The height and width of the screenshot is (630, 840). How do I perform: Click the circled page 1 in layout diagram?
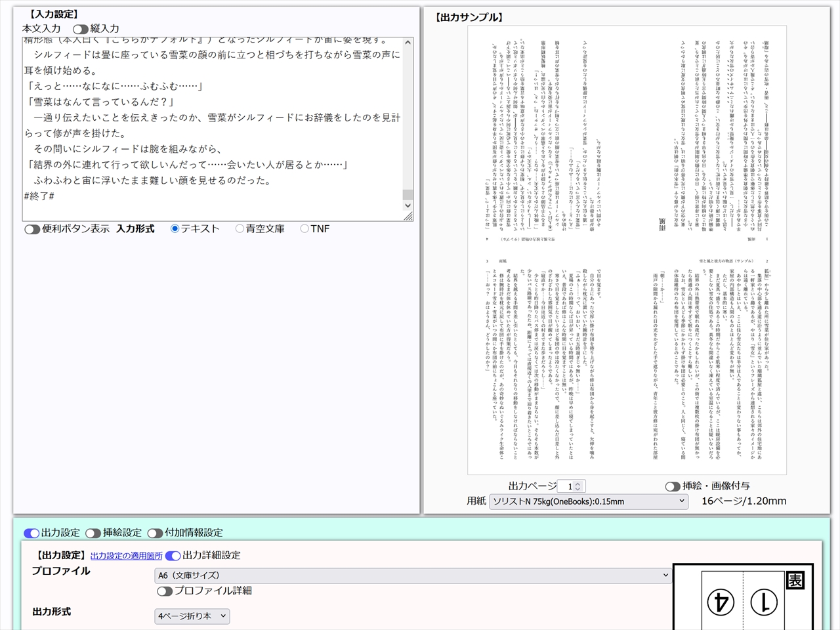[x=763, y=601]
